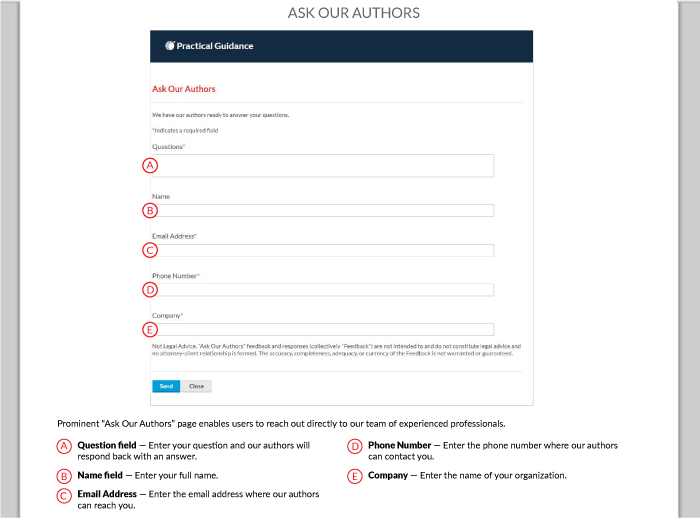700x518 pixels.
Task: Click legend circle D next to "Phone Number" description
Action: pyautogui.click(x=355, y=446)
